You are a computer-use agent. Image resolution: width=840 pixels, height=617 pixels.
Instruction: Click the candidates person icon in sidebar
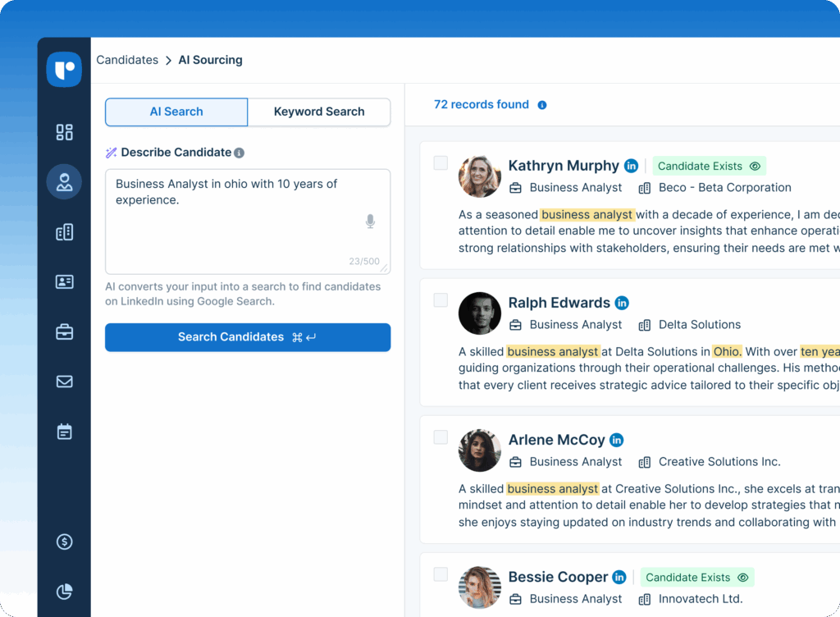coord(64,182)
